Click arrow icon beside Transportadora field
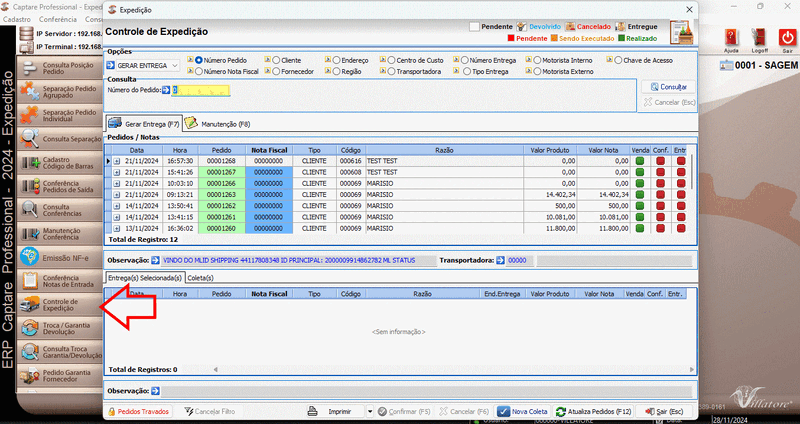Viewport: 800px width, 424px height. [501, 260]
